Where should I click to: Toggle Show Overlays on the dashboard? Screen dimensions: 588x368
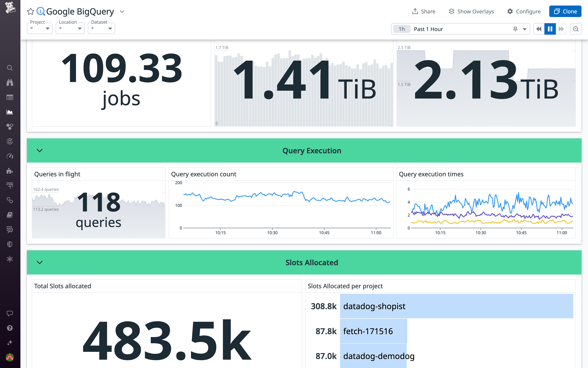point(471,11)
